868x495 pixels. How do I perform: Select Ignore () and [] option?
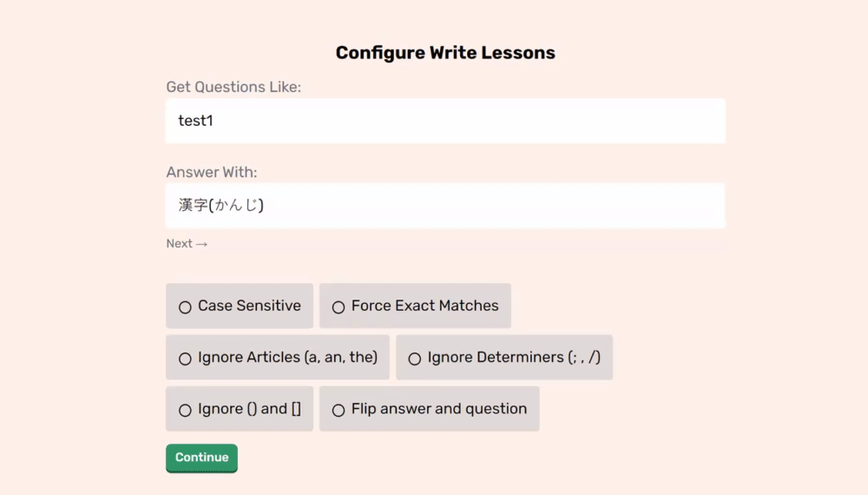[x=240, y=409]
